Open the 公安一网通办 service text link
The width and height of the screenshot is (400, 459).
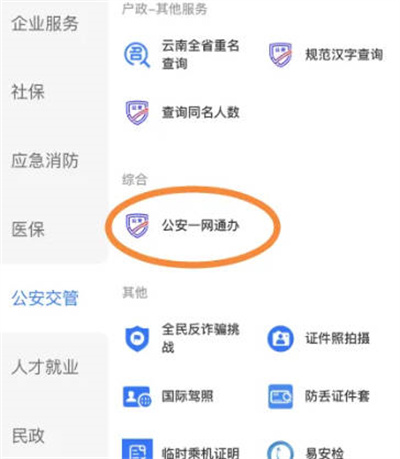click(201, 226)
